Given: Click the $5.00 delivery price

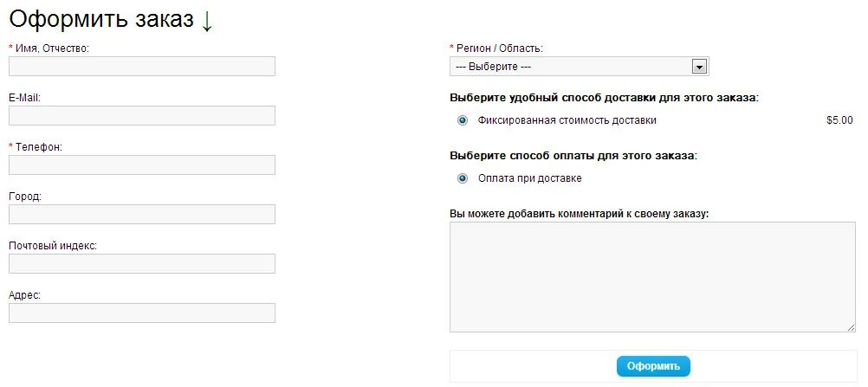Looking at the screenshot, I should pyautogui.click(x=839, y=121).
